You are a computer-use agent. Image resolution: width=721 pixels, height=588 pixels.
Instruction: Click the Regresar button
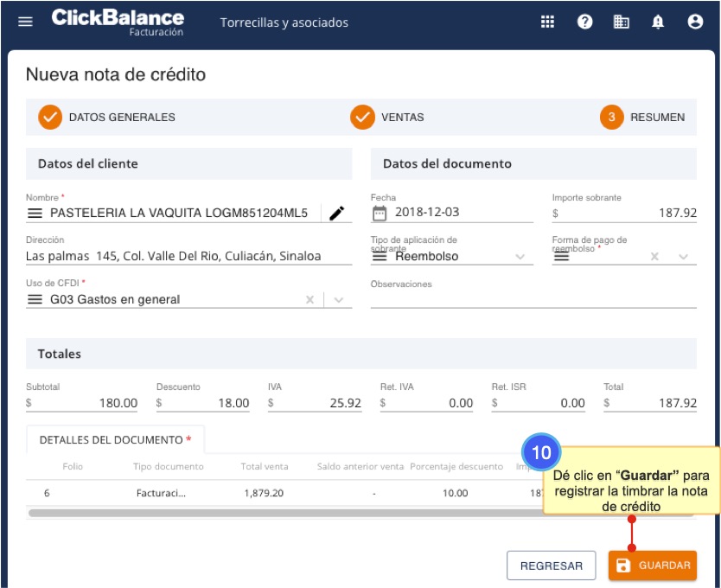(551, 566)
